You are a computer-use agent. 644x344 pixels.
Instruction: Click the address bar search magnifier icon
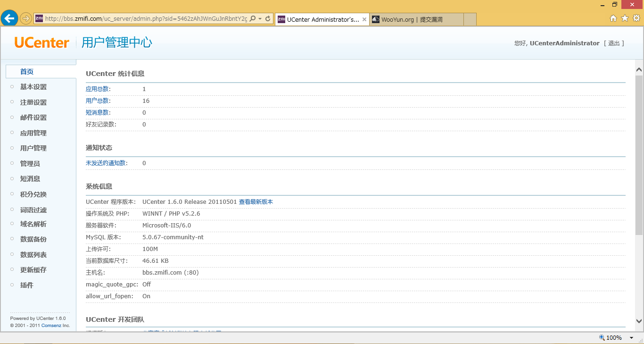point(253,19)
